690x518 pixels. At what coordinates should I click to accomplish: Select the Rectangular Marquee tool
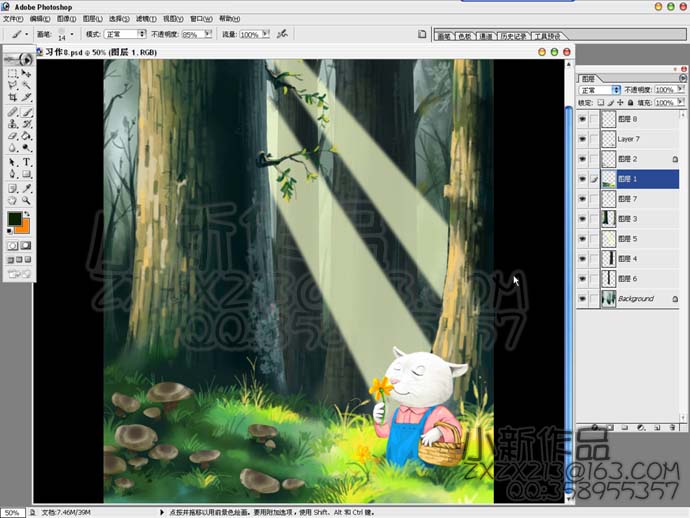pyautogui.click(x=12, y=73)
